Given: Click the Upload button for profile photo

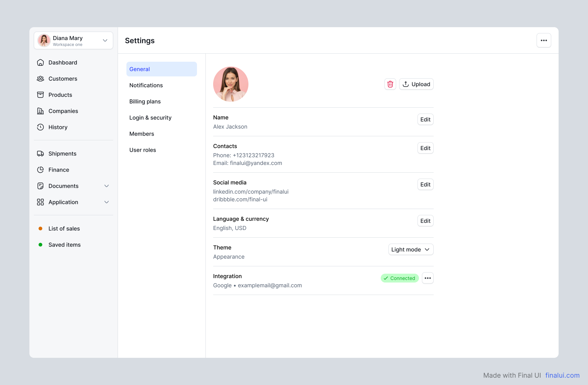Looking at the screenshot, I should pos(416,84).
